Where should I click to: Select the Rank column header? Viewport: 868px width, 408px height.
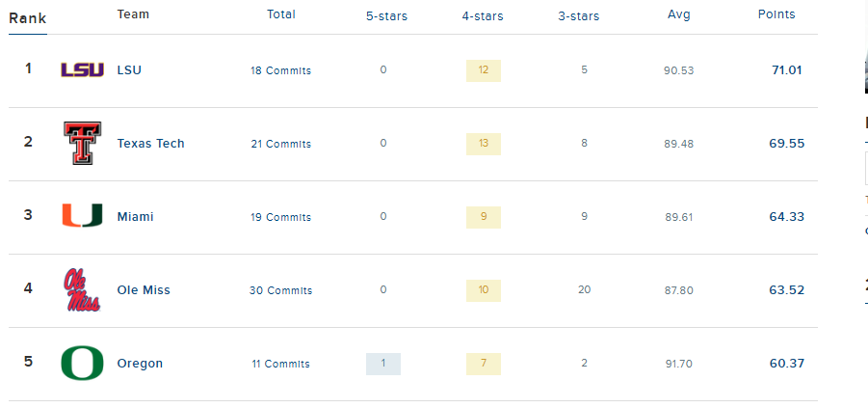point(27,18)
